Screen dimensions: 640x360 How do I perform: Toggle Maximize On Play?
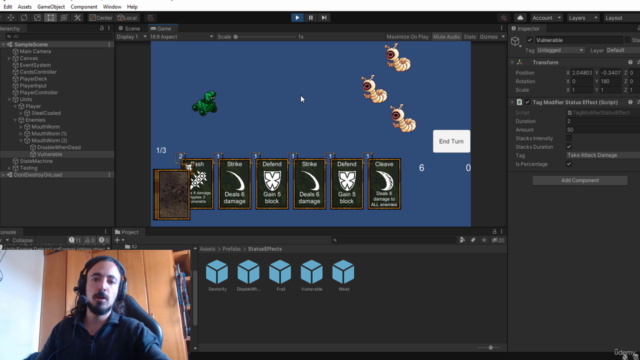click(x=407, y=37)
